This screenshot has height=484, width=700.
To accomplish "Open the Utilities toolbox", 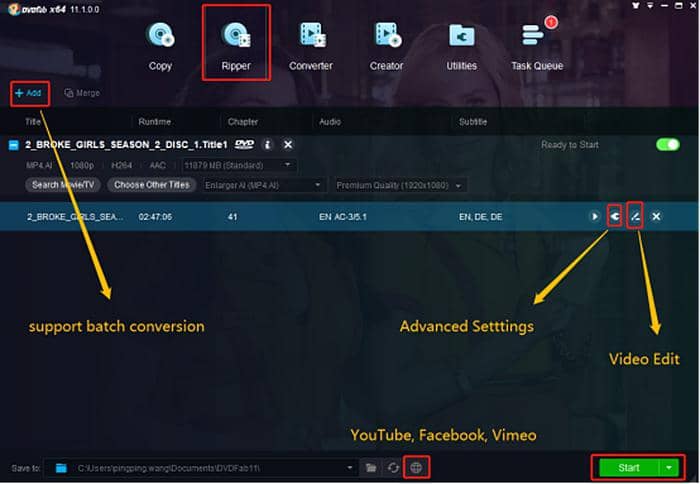I will pos(461,44).
